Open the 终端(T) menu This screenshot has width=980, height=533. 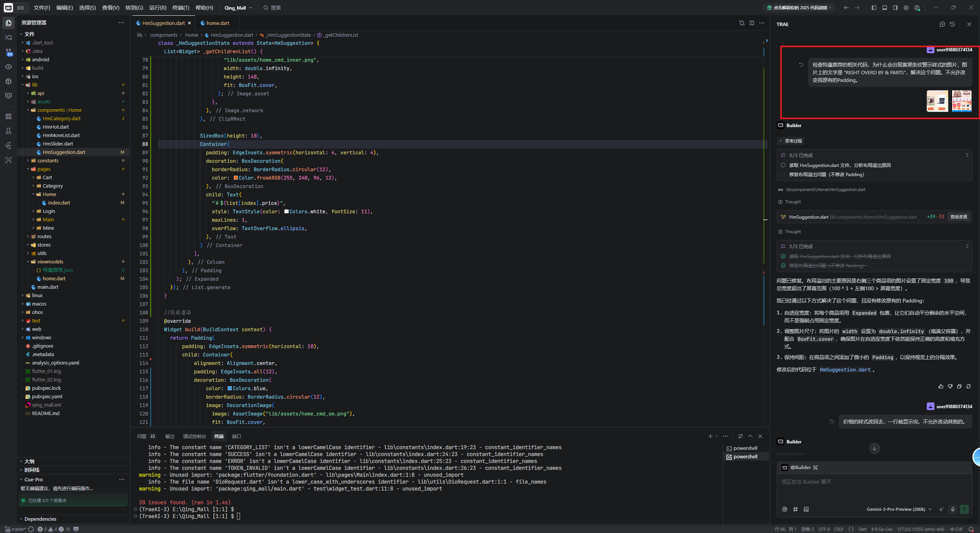tap(181, 8)
